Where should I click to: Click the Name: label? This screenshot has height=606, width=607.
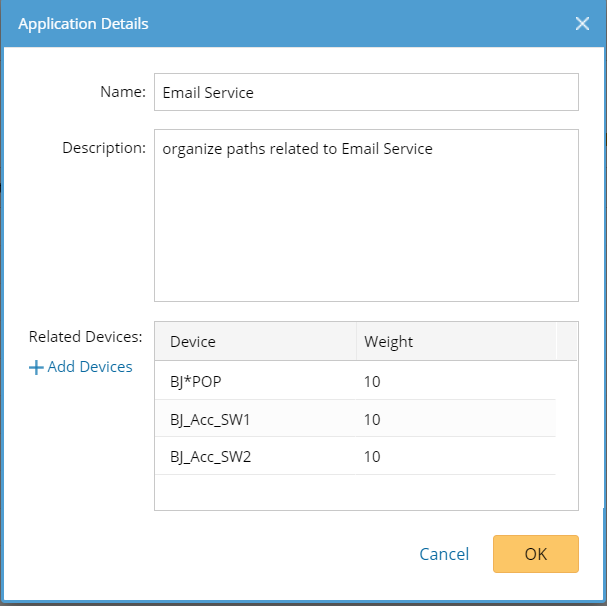(x=123, y=92)
